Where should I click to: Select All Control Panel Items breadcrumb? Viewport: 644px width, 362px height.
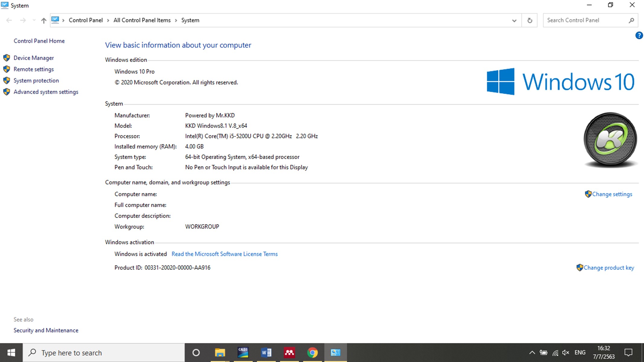142,20
